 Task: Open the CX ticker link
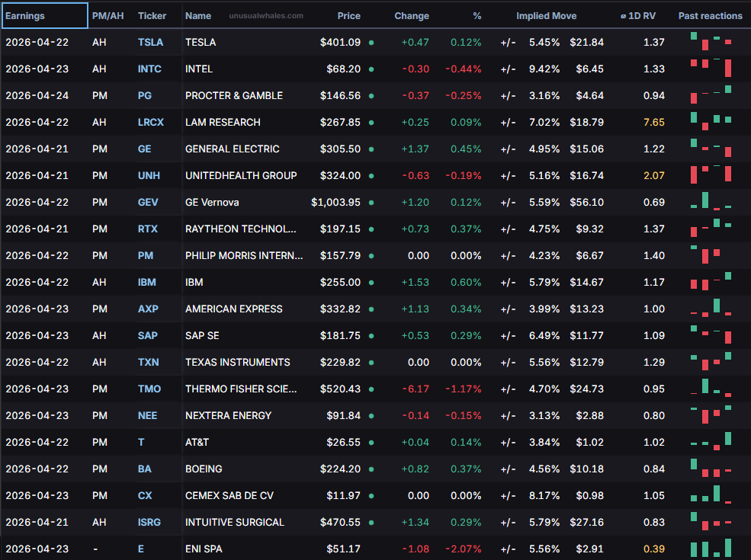tap(145, 496)
